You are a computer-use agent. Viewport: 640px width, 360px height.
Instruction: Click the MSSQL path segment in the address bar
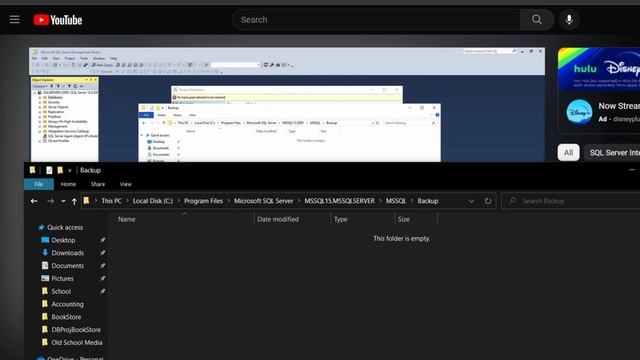point(396,201)
